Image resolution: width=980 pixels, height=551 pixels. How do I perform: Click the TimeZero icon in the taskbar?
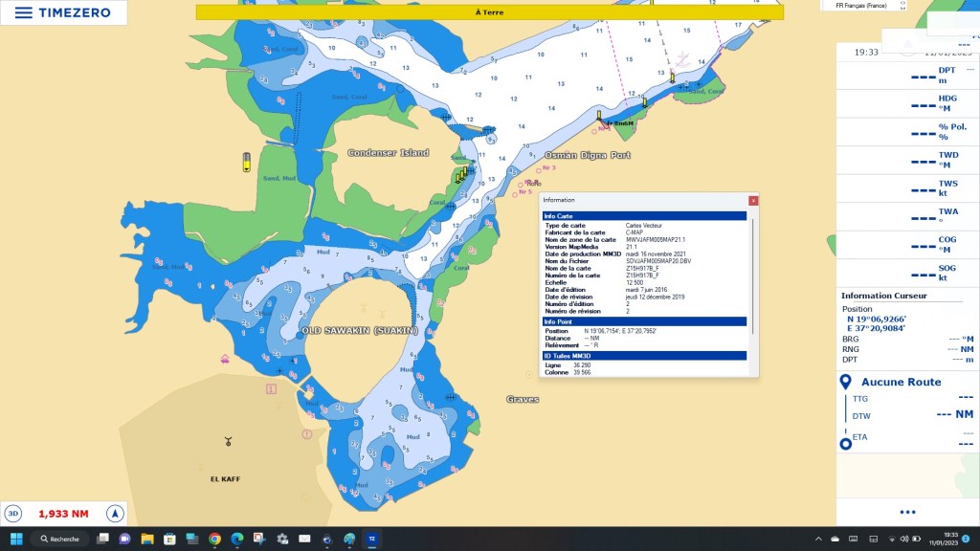click(x=372, y=539)
